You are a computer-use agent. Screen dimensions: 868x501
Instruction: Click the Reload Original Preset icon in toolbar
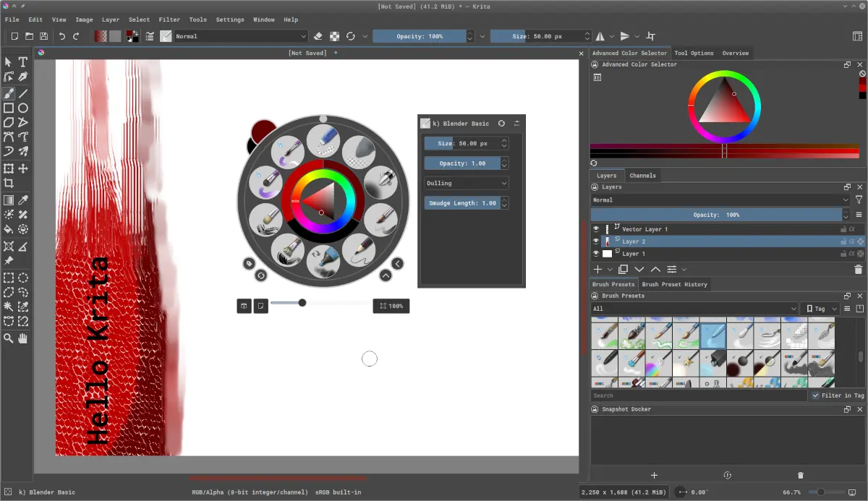click(351, 36)
